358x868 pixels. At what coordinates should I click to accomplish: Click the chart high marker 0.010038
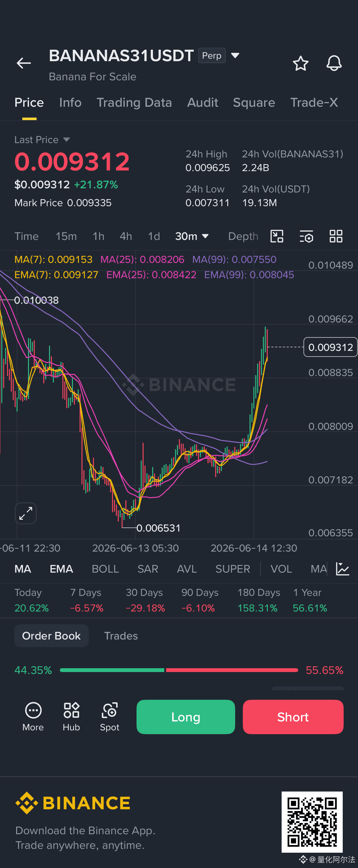pyautogui.click(x=36, y=300)
